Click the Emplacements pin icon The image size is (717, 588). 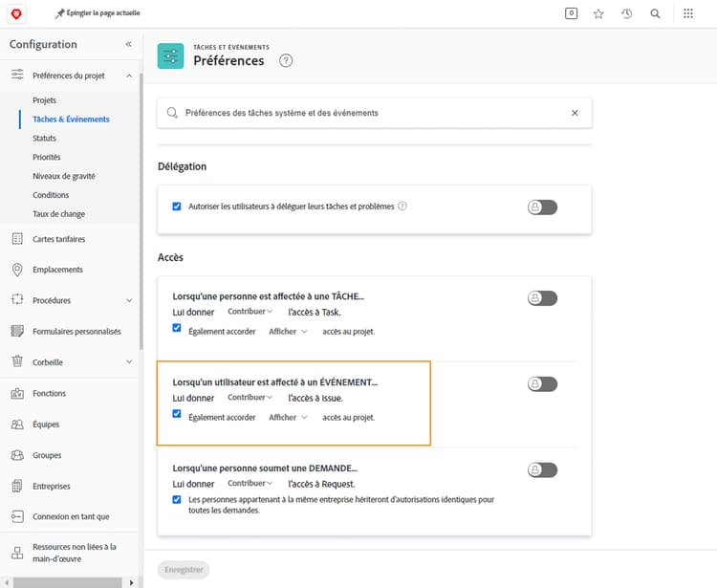[x=17, y=270]
